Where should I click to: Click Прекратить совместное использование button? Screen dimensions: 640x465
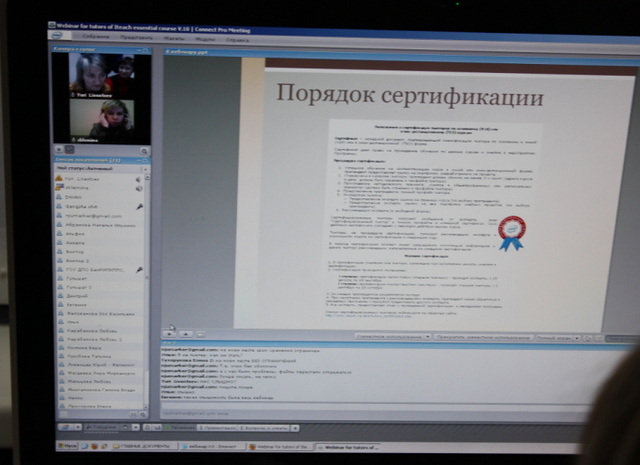click(x=483, y=338)
